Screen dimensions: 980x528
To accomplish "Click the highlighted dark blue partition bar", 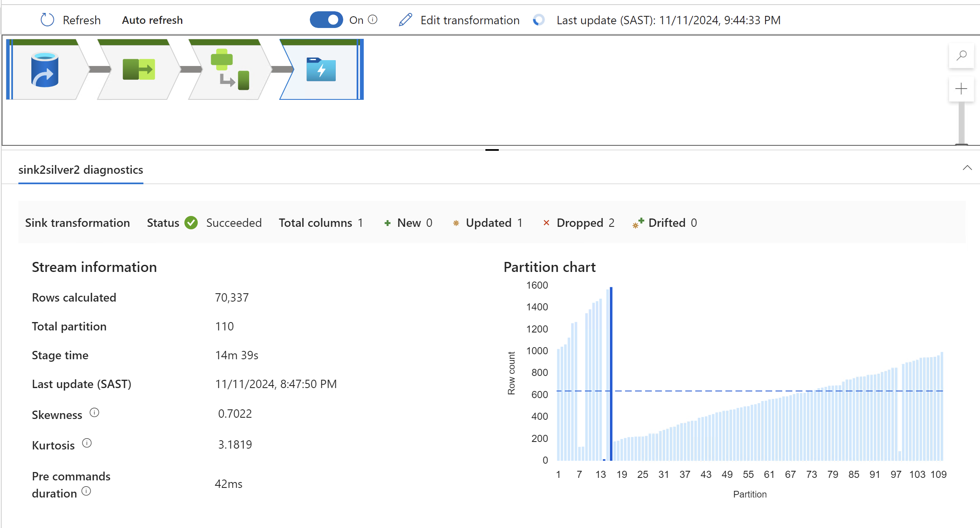I will pos(611,374).
